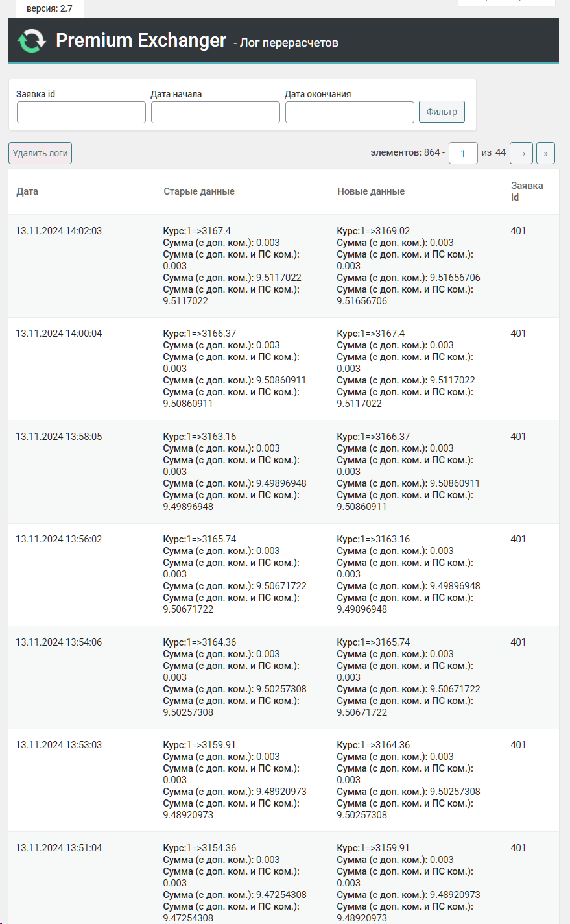Click new rate Курс:1=>3165.74 entry
Image resolution: width=570 pixels, height=924 pixels.
[x=374, y=642]
